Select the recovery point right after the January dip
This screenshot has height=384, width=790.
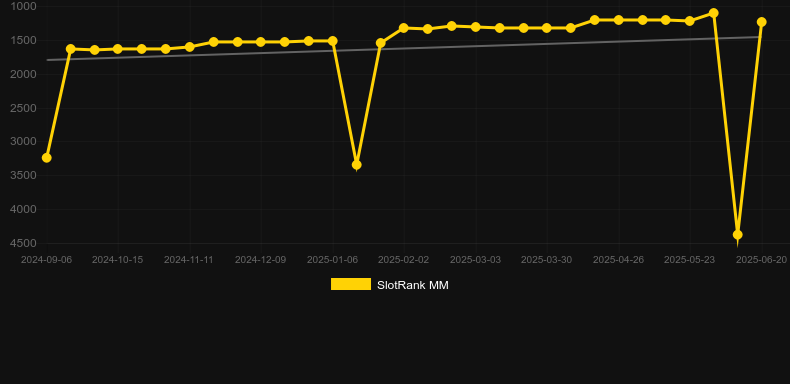[x=380, y=43]
